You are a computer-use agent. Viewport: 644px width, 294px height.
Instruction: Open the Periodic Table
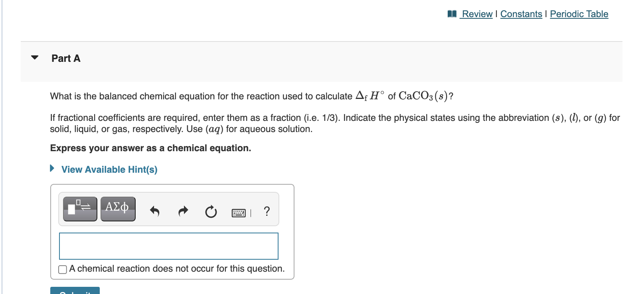[x=579, y=14]
